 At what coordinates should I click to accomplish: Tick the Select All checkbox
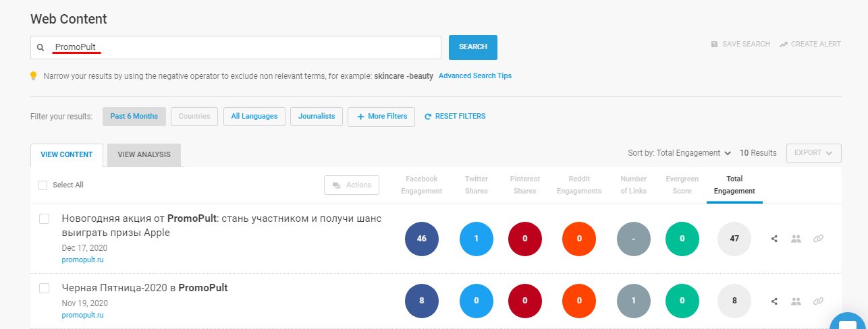43,185
